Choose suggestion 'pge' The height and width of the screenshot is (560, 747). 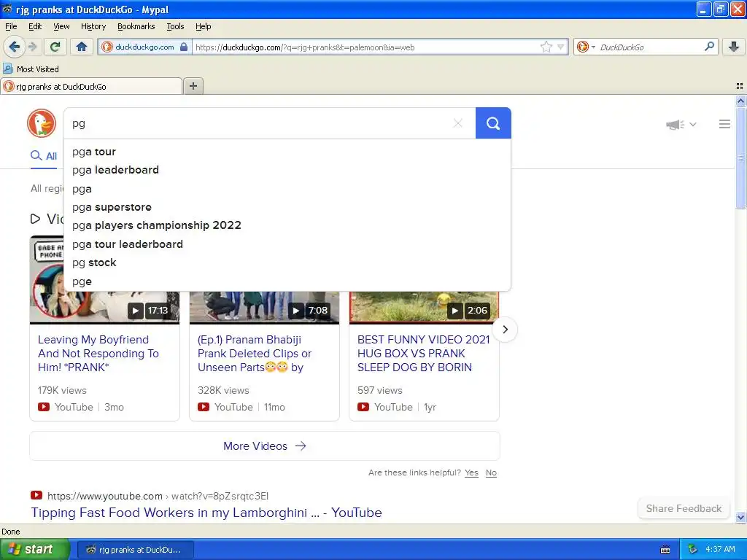click(287, 281)
